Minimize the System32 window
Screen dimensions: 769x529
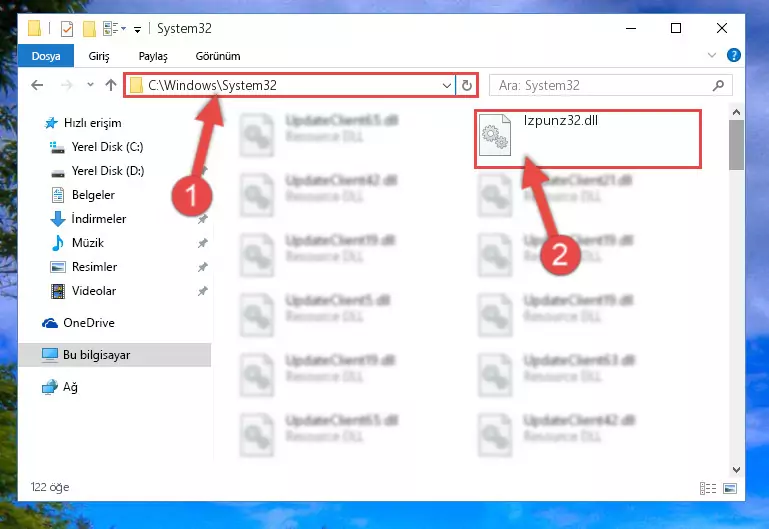tap(631, 28)
